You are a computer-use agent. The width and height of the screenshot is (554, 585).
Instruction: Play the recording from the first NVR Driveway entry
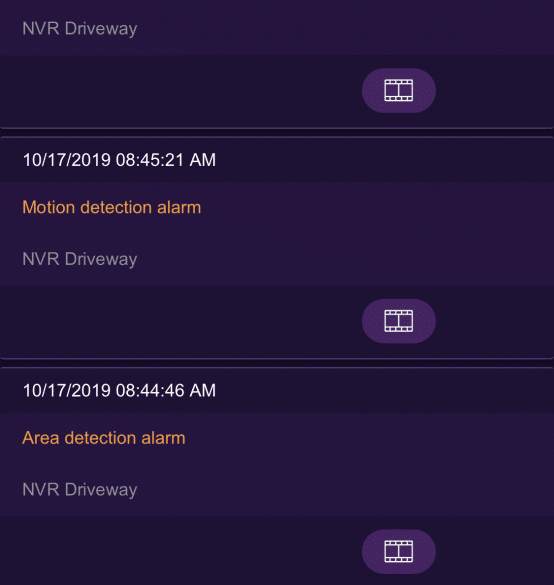pyautogui.click(x=398, y=90)
